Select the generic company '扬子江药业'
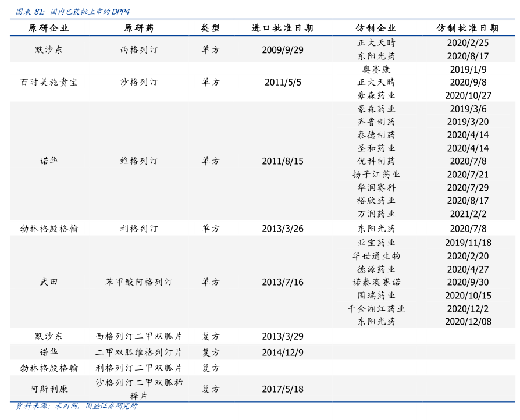 pyautogui.click(x=376, y=175)
